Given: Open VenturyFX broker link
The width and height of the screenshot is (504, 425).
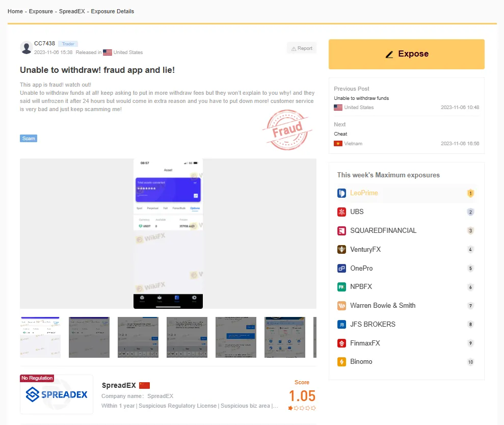Looking at the screenshot, I should [365, 250].
